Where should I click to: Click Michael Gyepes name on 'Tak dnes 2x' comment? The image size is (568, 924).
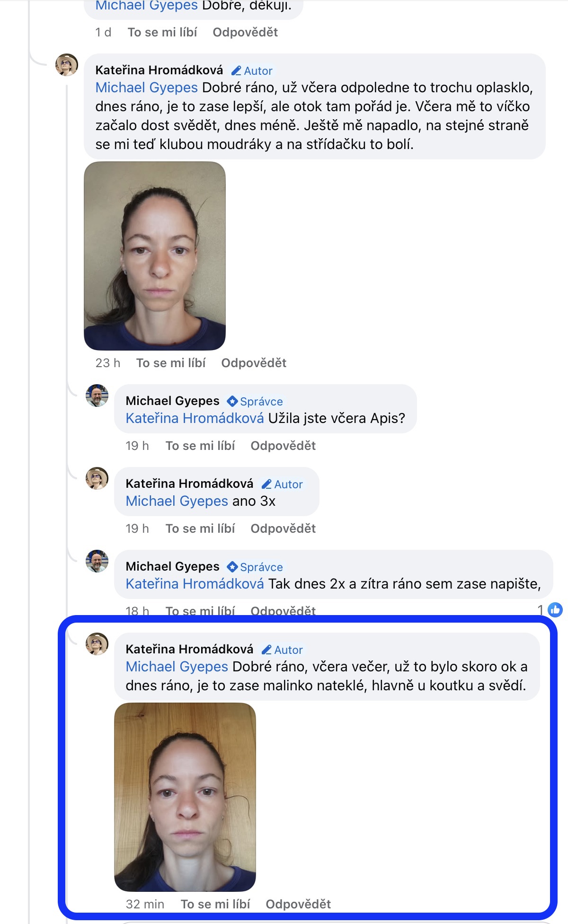point(173,566)
